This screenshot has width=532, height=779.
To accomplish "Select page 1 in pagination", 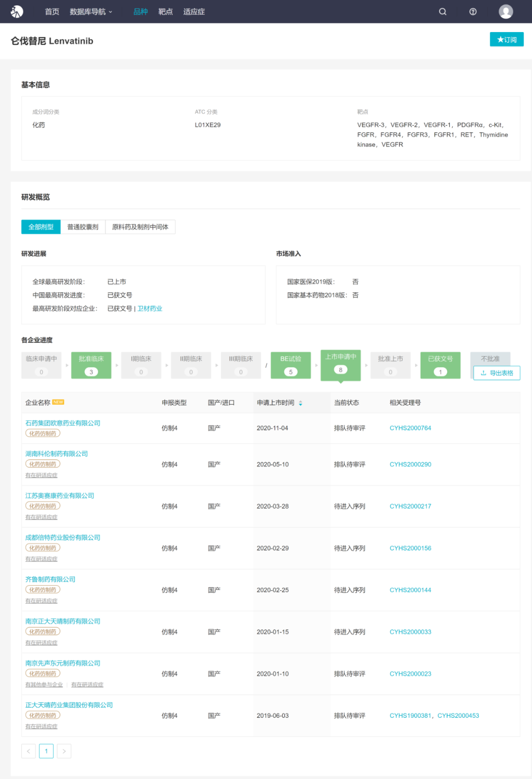I will pyautogui.click(x=46, y=751).
